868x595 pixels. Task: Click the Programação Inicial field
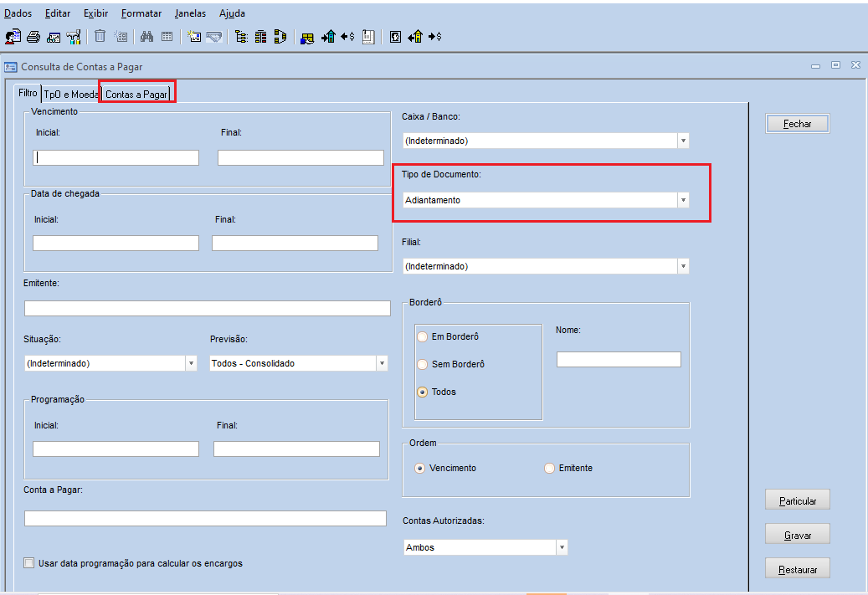click(x=116, y=449)
